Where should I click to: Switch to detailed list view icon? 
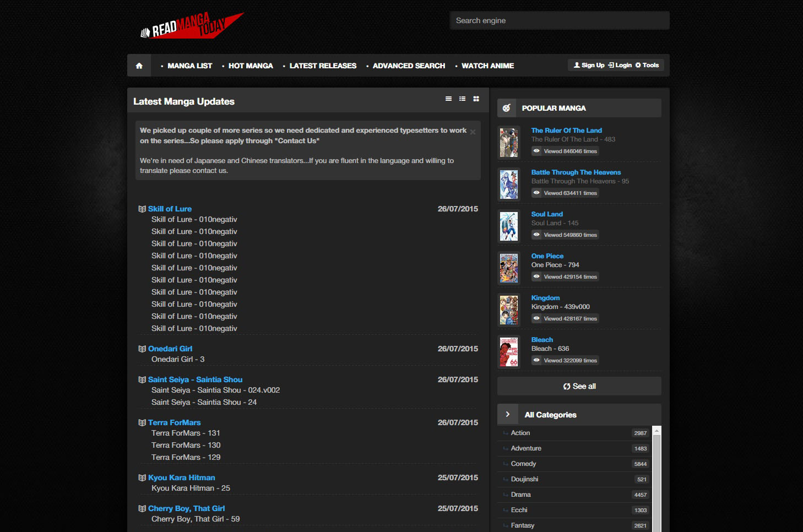462,99
